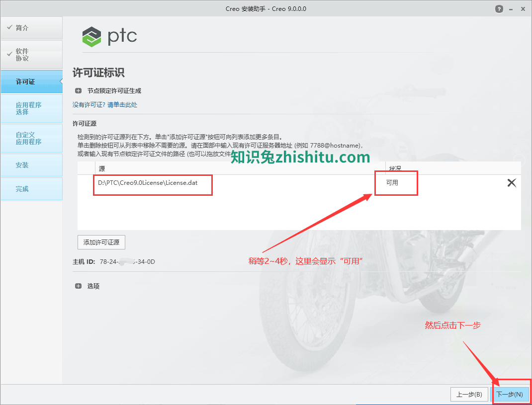Expand the 选项 section

tap(79, 286)
